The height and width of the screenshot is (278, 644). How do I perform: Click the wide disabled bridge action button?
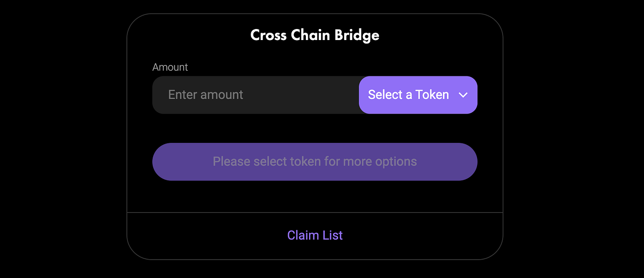[x=315, y=162]
